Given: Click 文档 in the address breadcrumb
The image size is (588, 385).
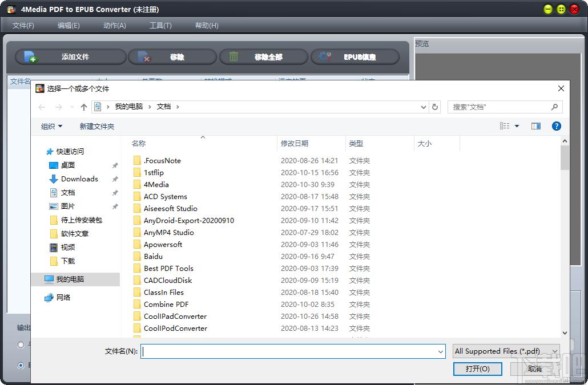Looking at the screenshot, I should pos(164,107).
